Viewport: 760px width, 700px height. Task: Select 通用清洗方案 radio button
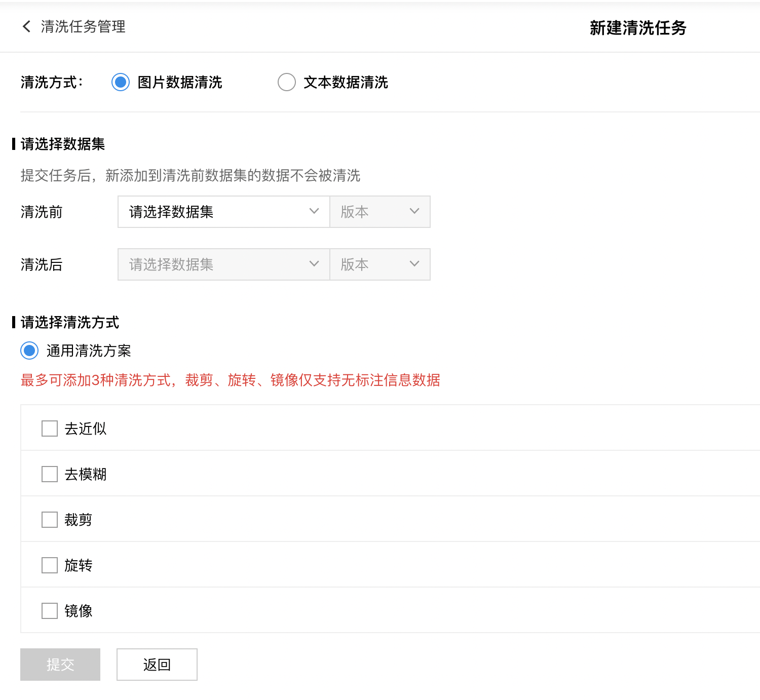[x=29, y=351]
